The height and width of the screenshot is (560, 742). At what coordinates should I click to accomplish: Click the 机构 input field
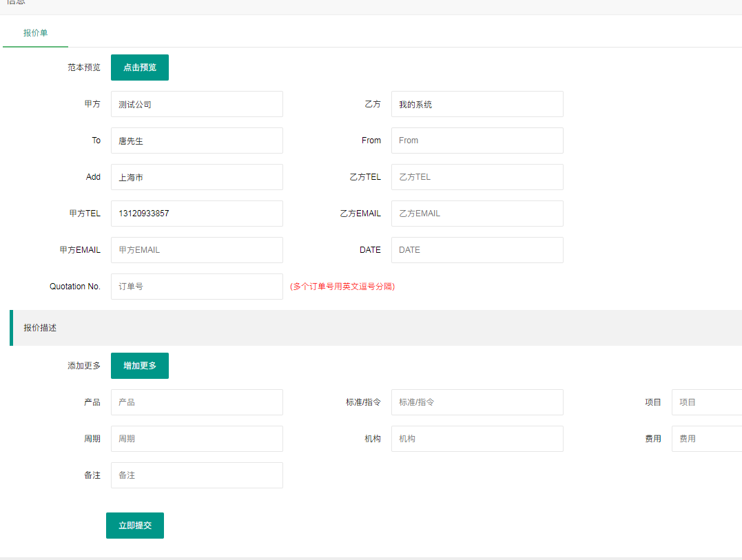477,439
